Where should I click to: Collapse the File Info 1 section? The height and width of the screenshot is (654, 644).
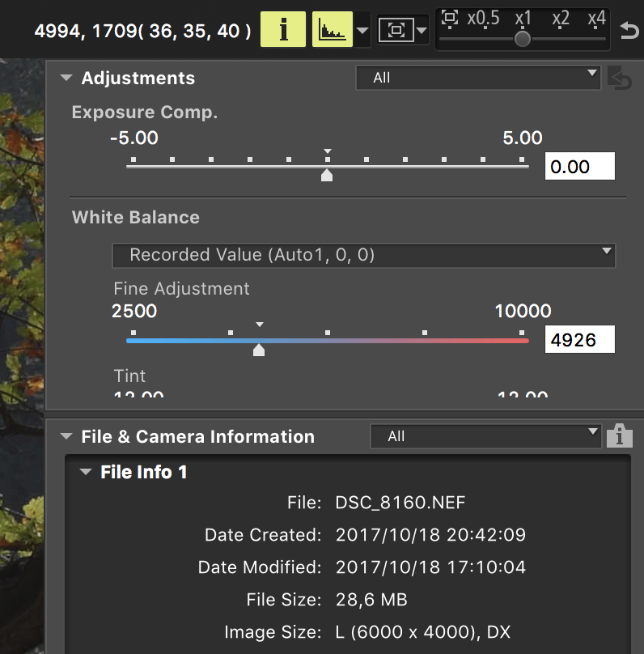click(x=86, y=472)
